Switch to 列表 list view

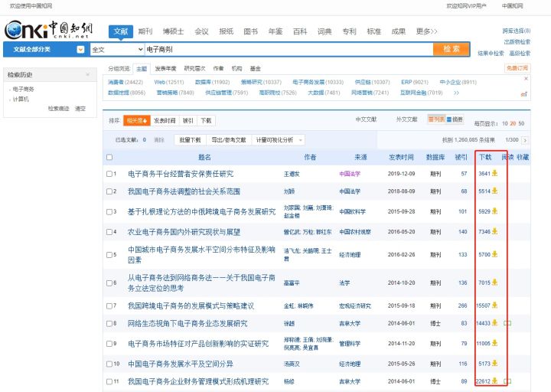click(436, 119)
